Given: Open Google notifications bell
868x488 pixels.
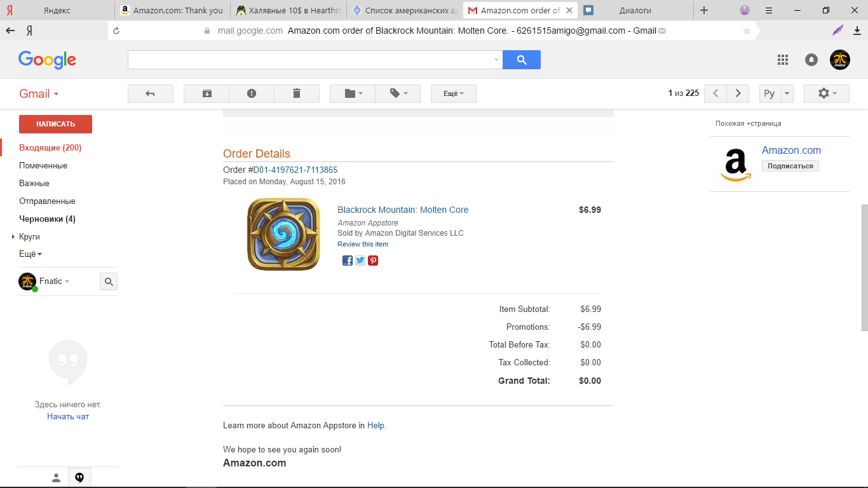Looking at the screenshot, I should (x=811, y=60).
